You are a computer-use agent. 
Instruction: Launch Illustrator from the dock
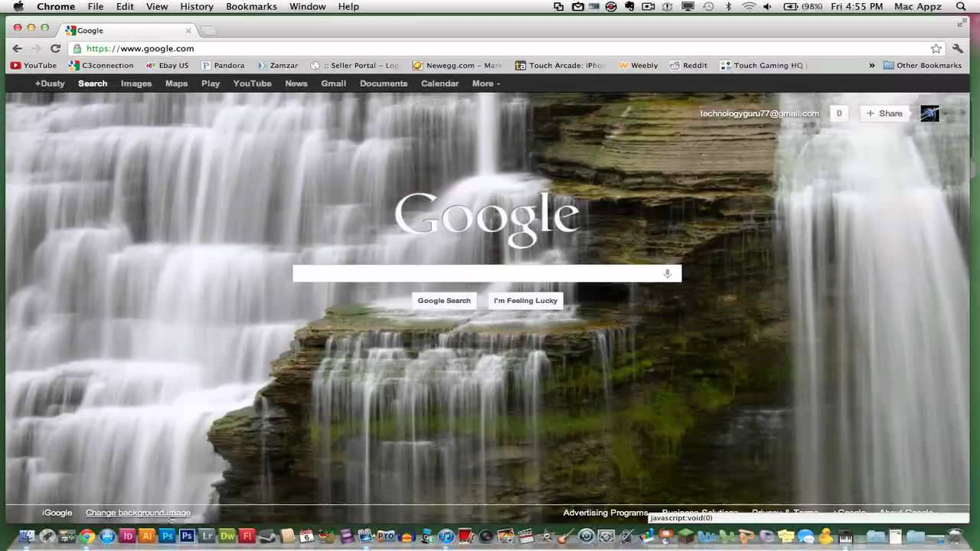pyautogui.click(x=147, y=536)
